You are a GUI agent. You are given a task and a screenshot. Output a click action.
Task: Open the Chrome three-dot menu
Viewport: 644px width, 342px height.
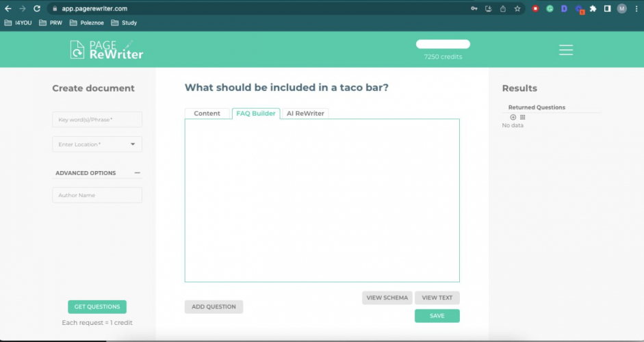[x=636, y=9]
